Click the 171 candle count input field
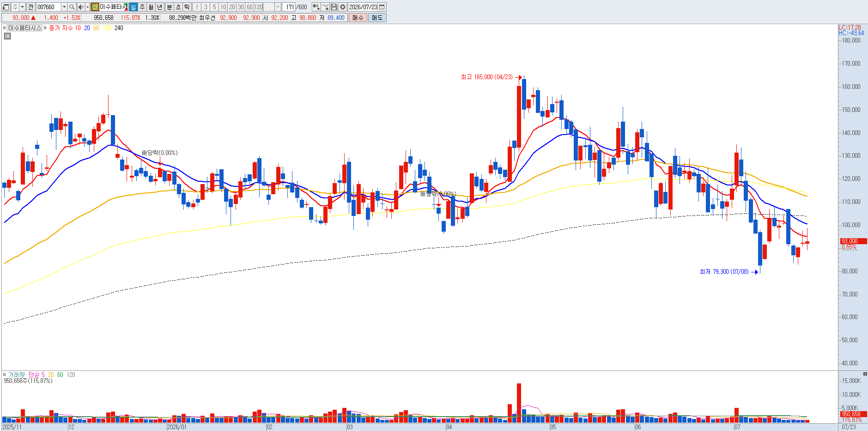868x431 pixels. tap(289, 7)
